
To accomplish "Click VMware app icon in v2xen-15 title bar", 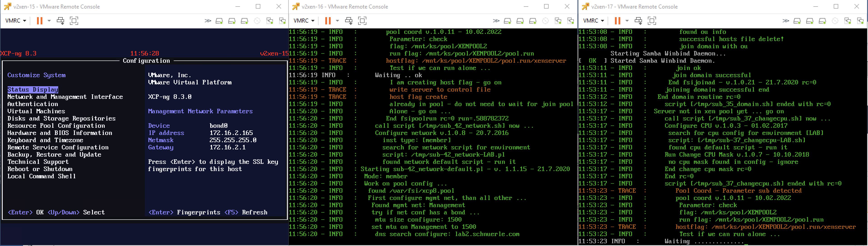I will (7, 6).
